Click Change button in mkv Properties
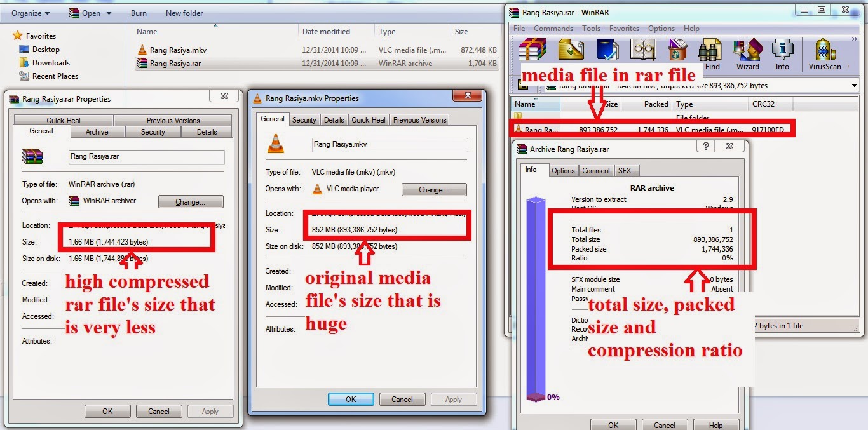Viewport: 868px width, 430px height. 434,190
